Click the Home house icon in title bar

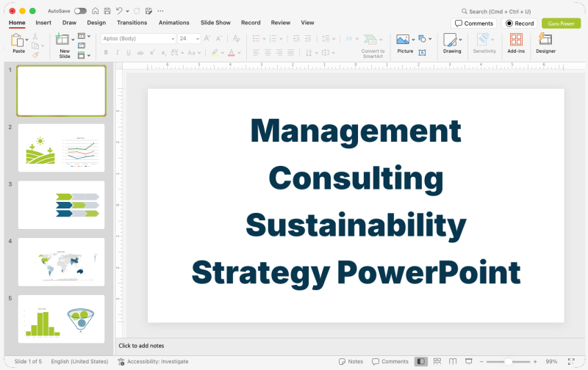pos(96,11)
